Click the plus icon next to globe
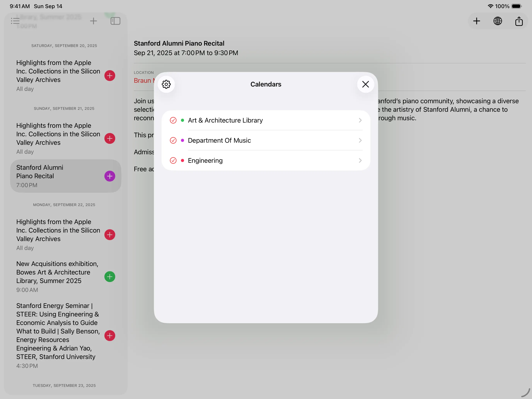Screen dimensions: 532x399 (x=477, y=21)
